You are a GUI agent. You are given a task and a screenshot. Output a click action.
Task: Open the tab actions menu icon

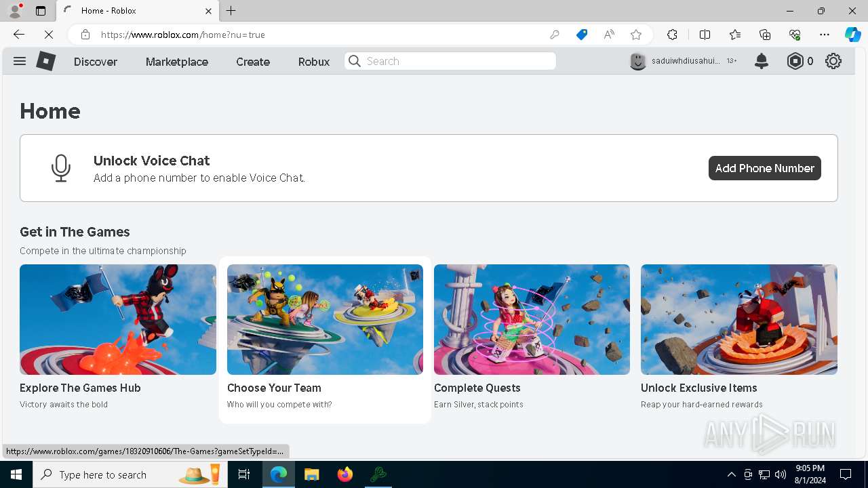[x=41, y=11]
